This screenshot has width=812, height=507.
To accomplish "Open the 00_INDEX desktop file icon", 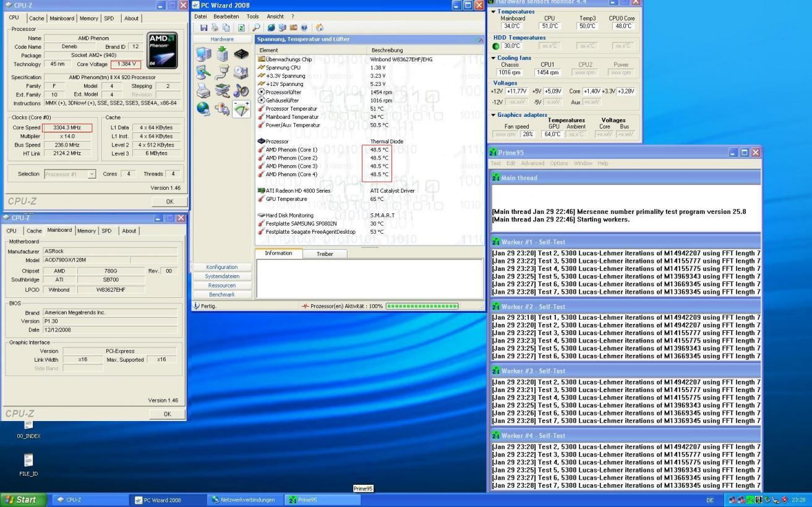I will [28, 425].
